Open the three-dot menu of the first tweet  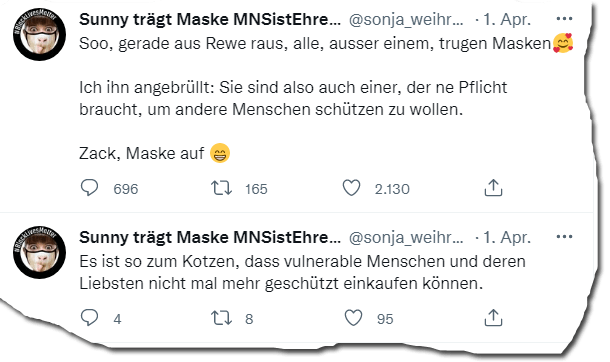click(x=564, y=19)
